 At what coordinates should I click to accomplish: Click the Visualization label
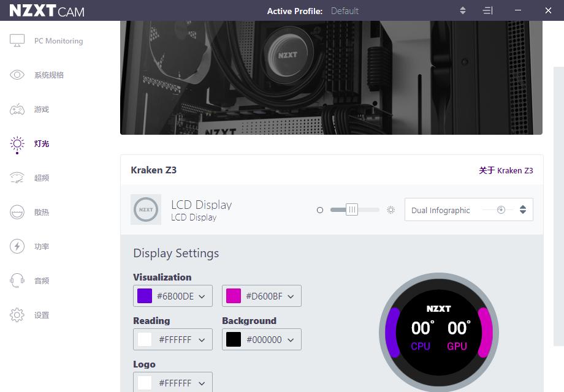(162, 277)
